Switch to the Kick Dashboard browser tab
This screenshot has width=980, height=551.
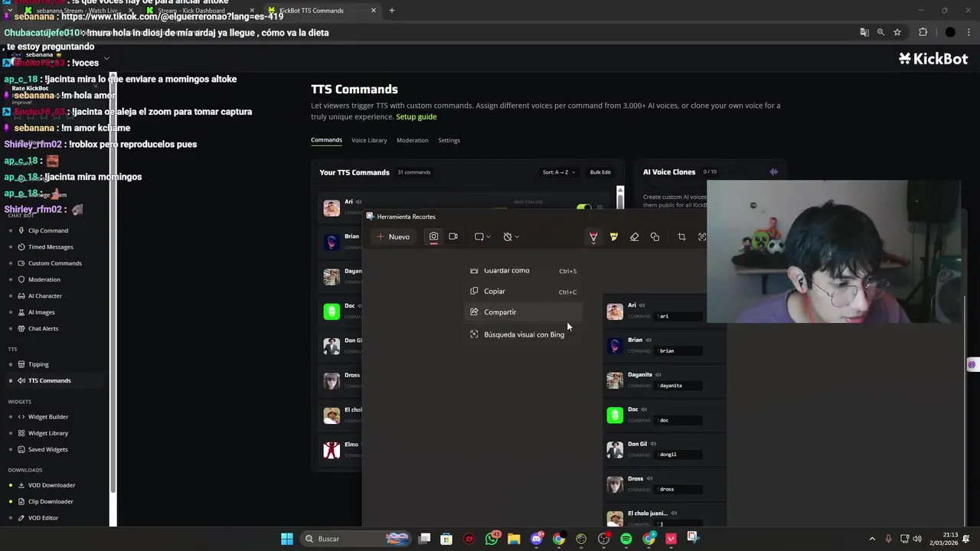click(198, 11)
